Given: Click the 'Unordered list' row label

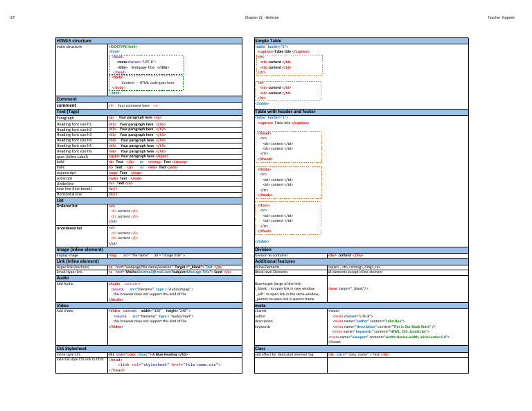Looking at the screenshot, I should pyautogui.click(x=69, y=227).
